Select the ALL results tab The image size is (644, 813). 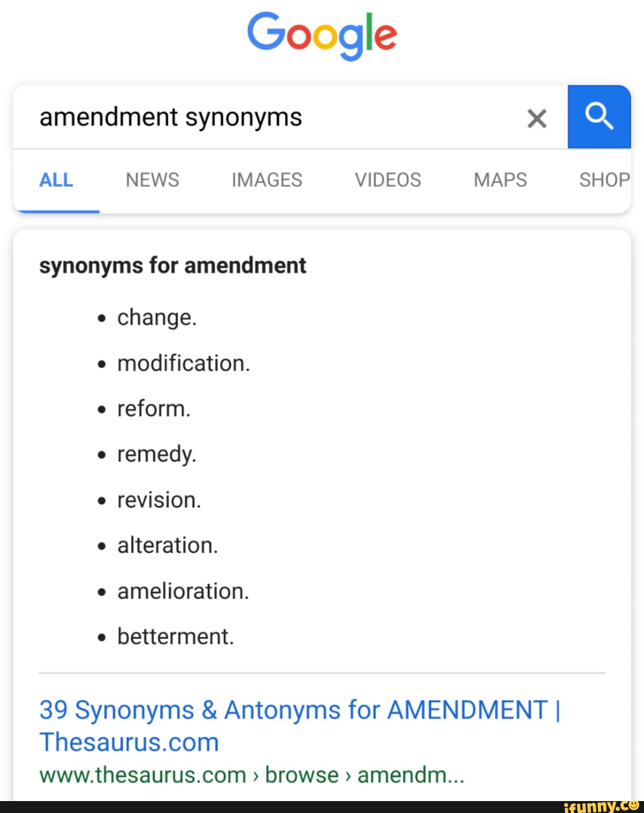tap(56, 180)
